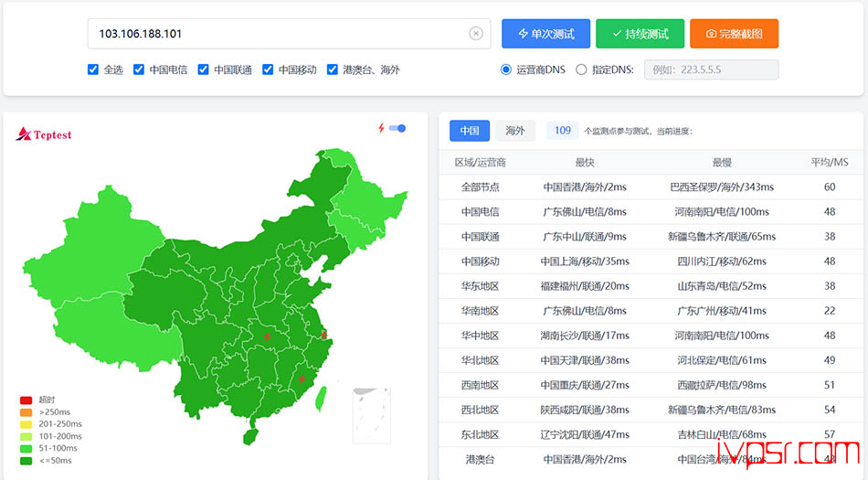Select the 东北地区 row label
The image size is (868, 480).
tap(480, 434)
